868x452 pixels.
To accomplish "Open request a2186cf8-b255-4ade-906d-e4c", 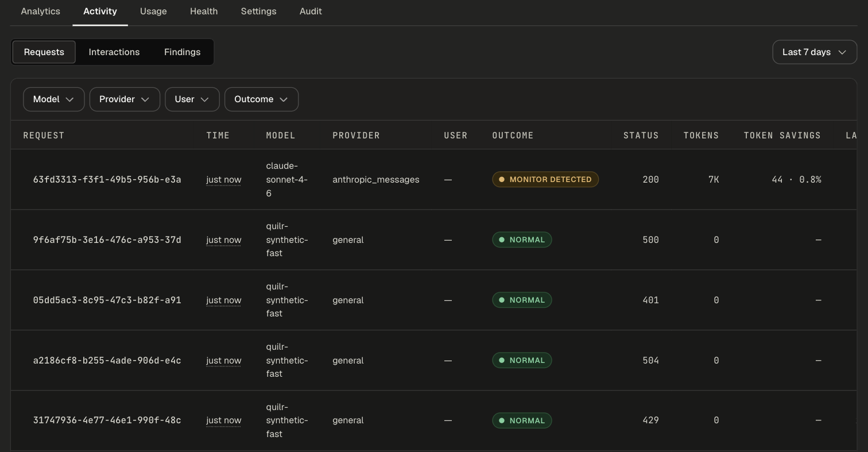I will 107,361.
